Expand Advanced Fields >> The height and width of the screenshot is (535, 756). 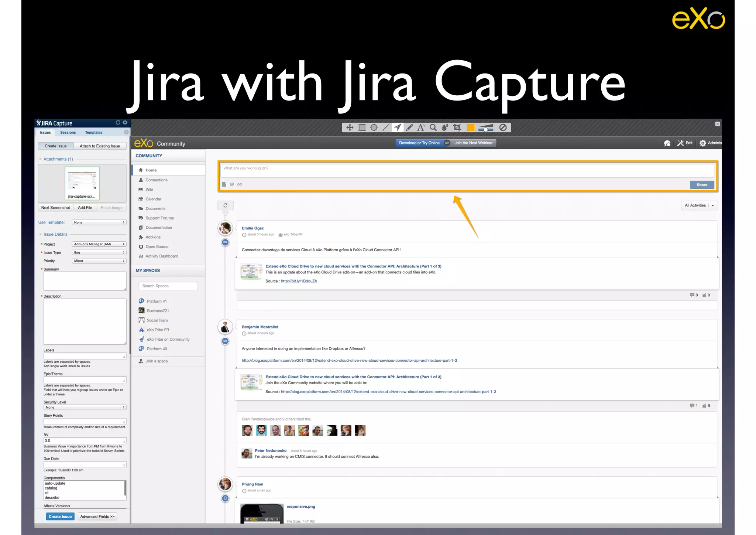pyautogui.click(x=97, y=517)
